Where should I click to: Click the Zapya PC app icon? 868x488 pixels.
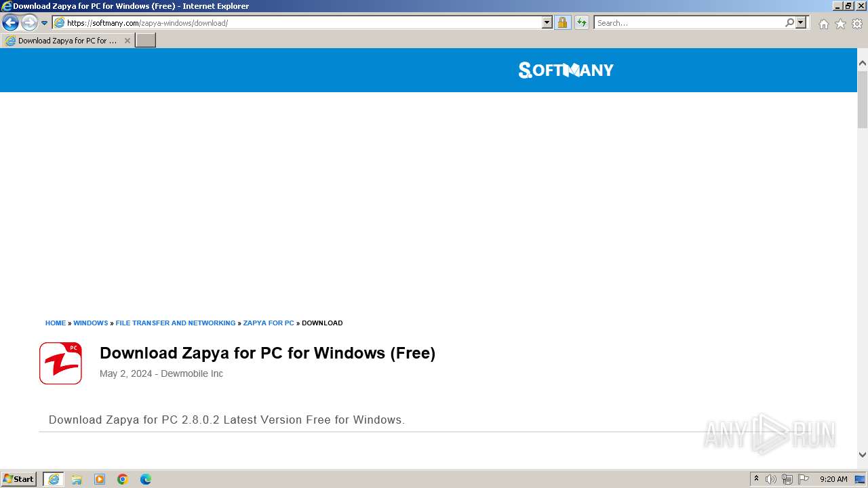click(x=60, y=363)
